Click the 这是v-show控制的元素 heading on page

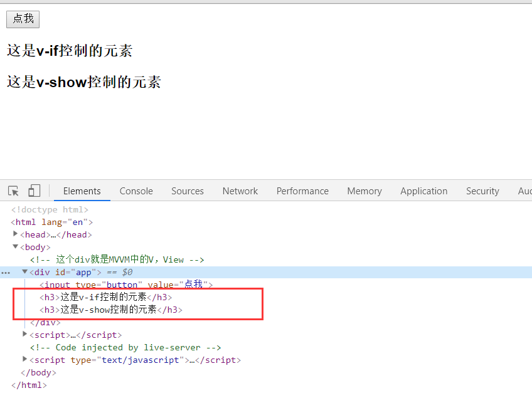[x=84, y=82]
